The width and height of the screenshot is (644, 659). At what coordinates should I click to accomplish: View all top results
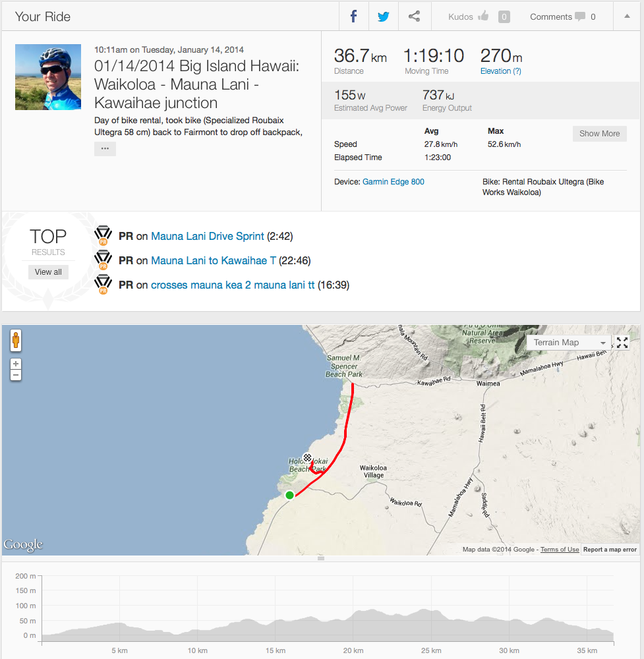click(x=48, y=272)
